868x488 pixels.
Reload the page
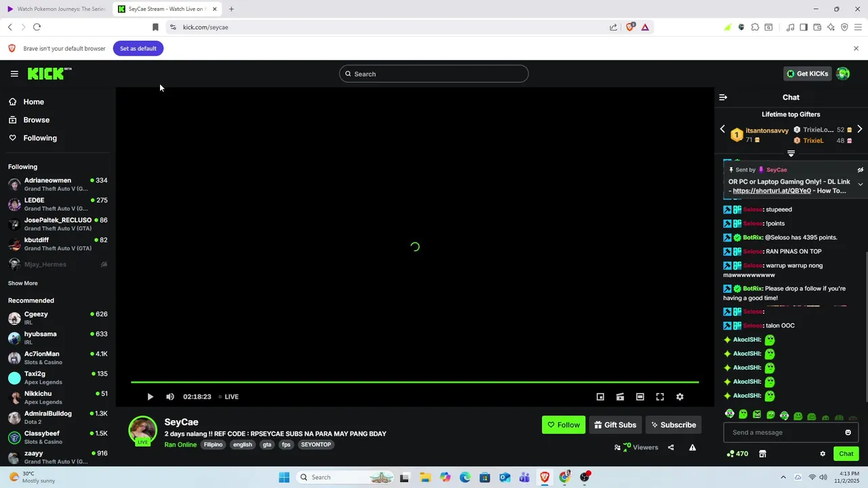37,27
